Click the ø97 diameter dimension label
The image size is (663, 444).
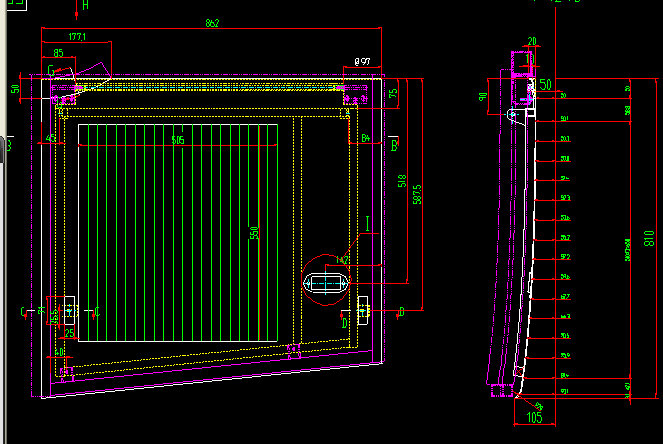(x=361, y=62)
